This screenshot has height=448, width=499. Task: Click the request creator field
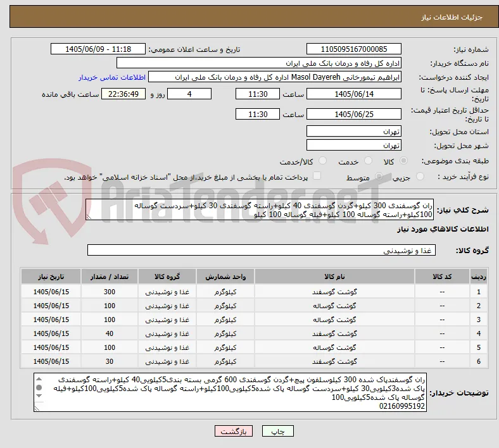coord(275,77)
